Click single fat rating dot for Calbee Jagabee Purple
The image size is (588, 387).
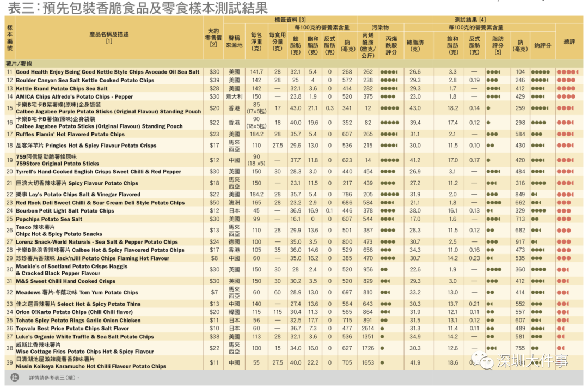(488, 108)
